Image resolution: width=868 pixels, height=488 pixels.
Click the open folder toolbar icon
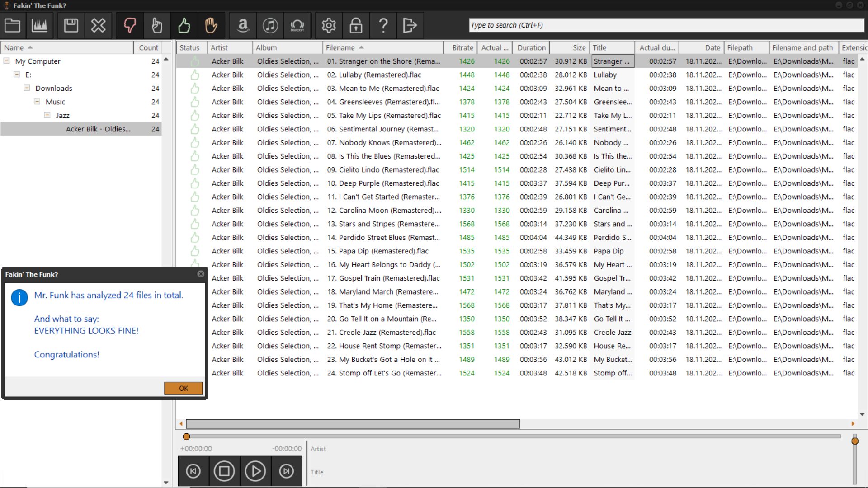12,25
